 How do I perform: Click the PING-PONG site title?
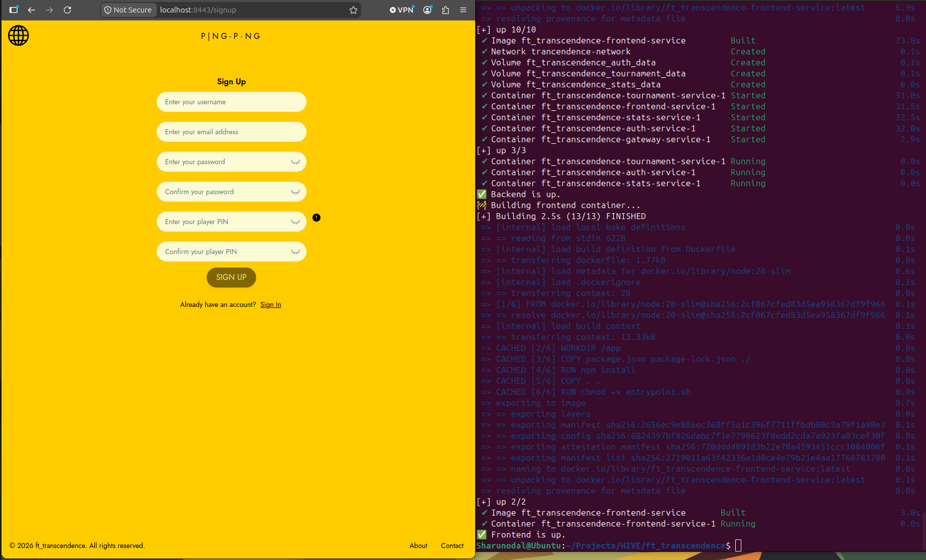pos(231,36)
